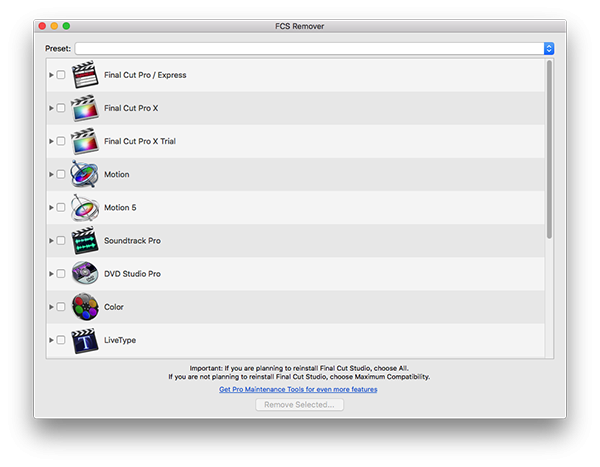The image size is (600, 467).
Task: Open the Get Pro Maintenance Tools link
Action: [298, 389]
